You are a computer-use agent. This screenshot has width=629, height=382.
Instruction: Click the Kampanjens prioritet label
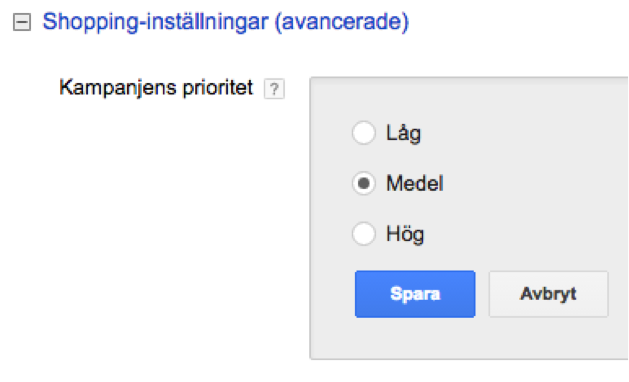coord(156,88)
